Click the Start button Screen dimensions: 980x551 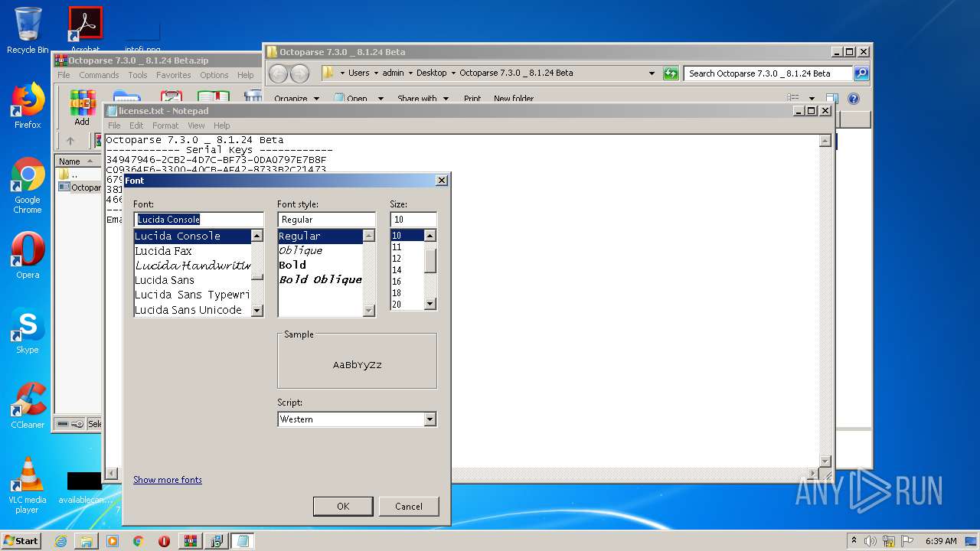[x=21, y=541]
